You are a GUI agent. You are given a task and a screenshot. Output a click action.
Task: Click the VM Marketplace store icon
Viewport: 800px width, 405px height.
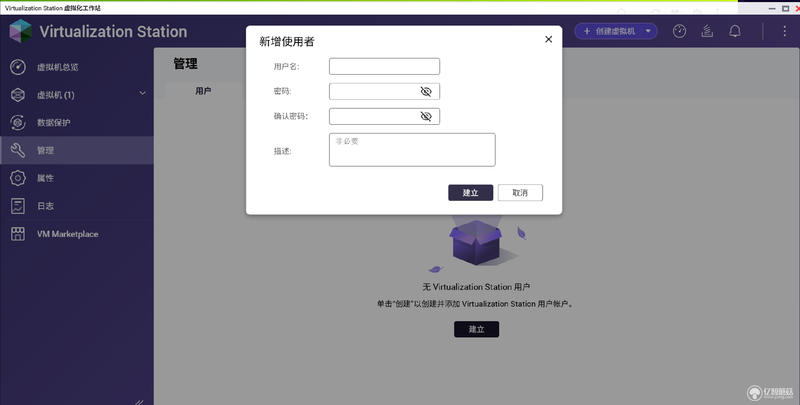[x=18, y=234]
